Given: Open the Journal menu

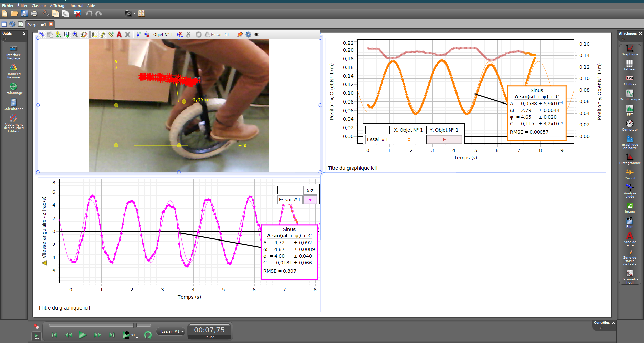Looking at the screenshot, I should (76, 6).
